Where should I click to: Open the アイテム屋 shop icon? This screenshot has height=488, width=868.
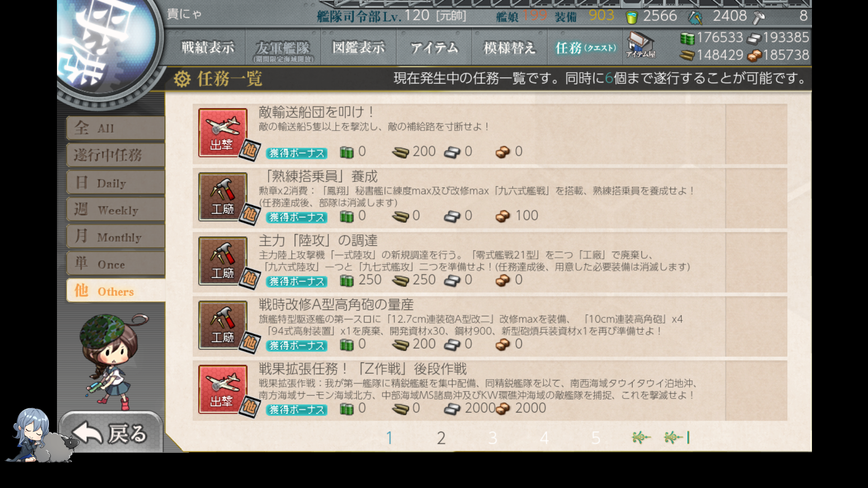pos(640,45)
